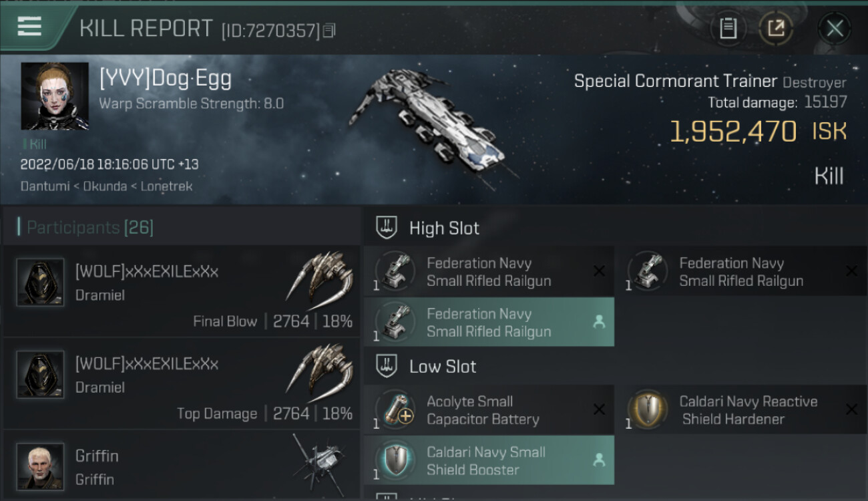Image resolution: width=868 pixels, height=501 pixels.
Task: Open the Final Blow xXxEXILExXx participant entry
Action: click(x=180, y=292)
